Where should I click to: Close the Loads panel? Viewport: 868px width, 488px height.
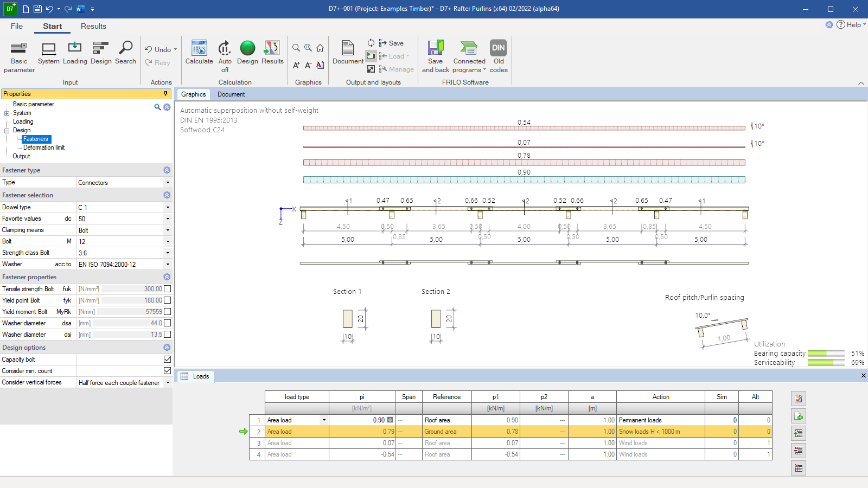(x=863, y=376)
